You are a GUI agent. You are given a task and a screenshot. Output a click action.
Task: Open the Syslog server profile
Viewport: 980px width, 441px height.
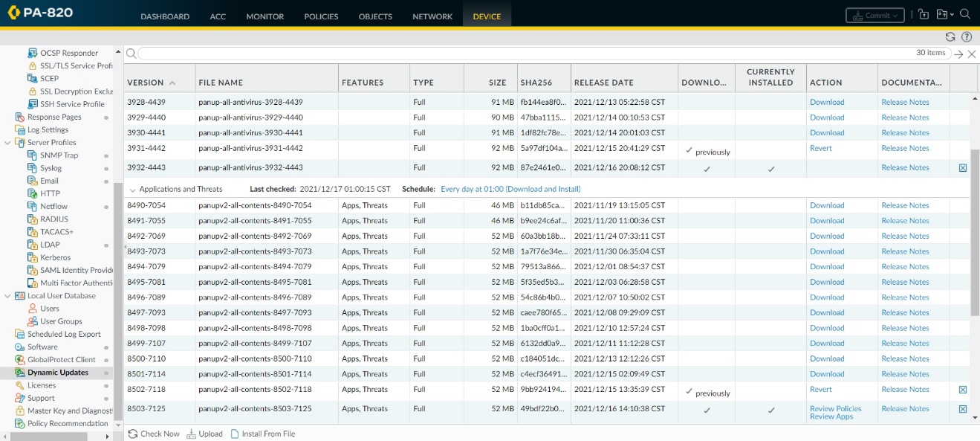coord(51,168)
